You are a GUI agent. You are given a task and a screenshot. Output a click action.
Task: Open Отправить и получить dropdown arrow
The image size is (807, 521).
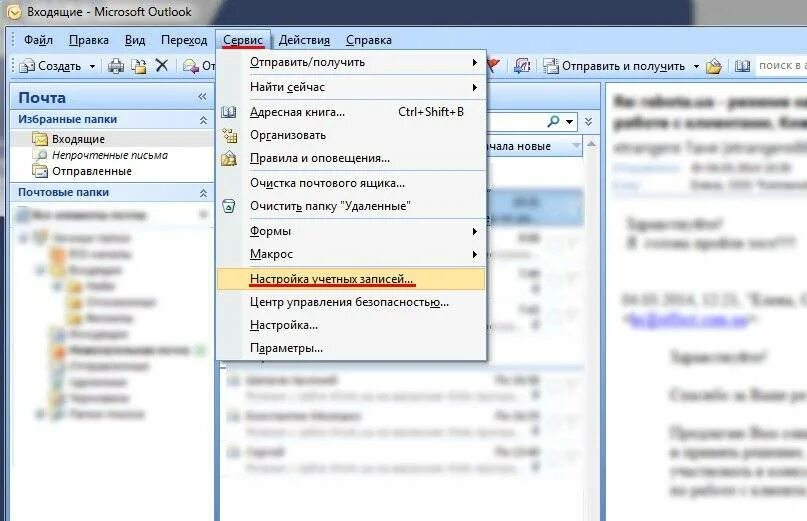point(696,66)
